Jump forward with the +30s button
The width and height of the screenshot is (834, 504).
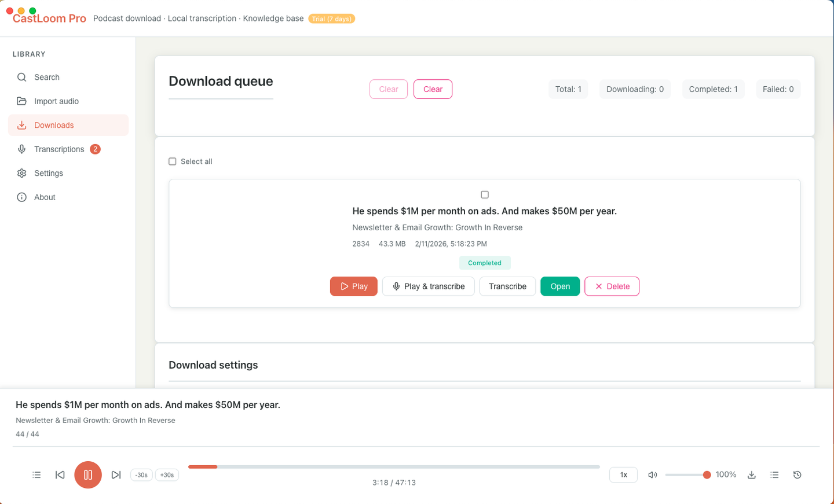(x=167, y=475)
